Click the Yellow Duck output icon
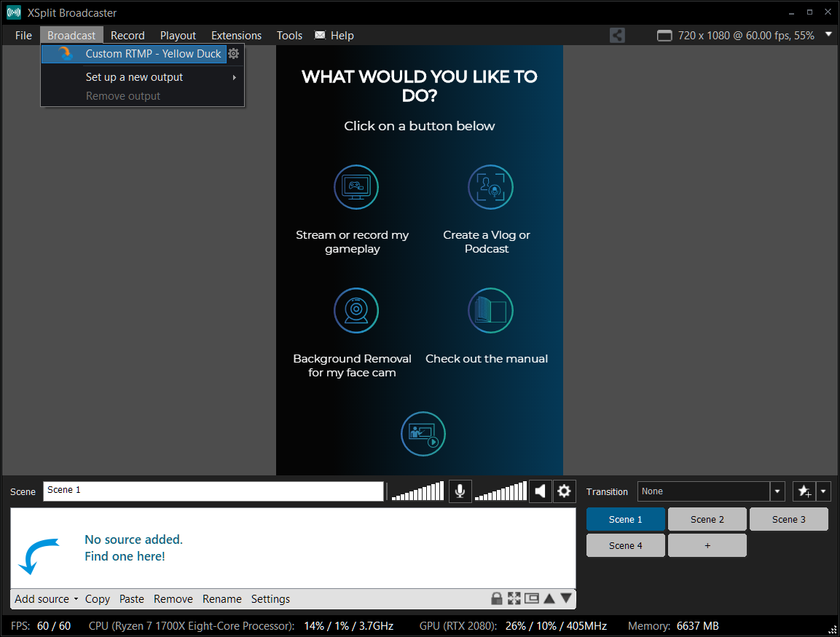 pos(66,54)
